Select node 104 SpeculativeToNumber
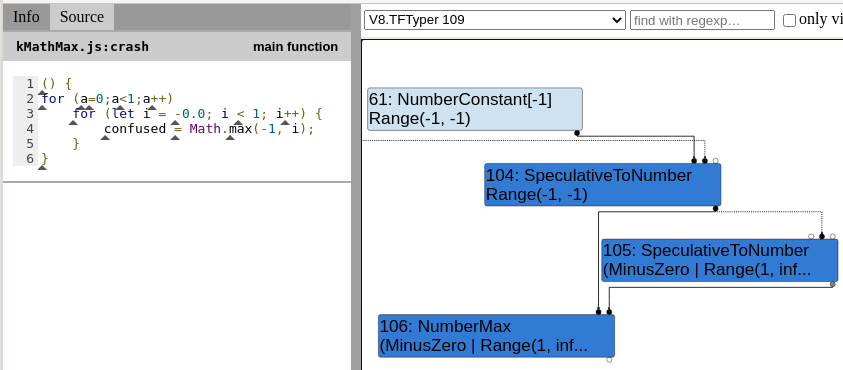This screenshot has width=843, height=370. pos(602,185)
